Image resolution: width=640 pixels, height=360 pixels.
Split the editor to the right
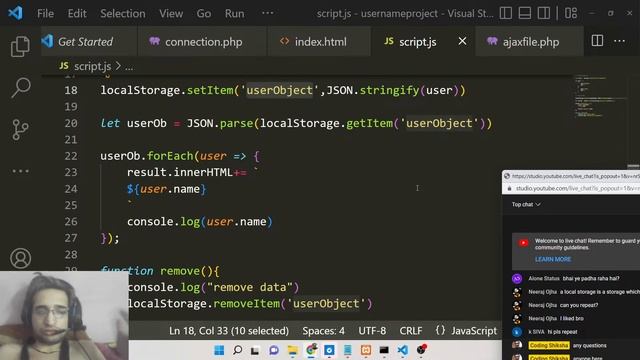coord(597,41)
